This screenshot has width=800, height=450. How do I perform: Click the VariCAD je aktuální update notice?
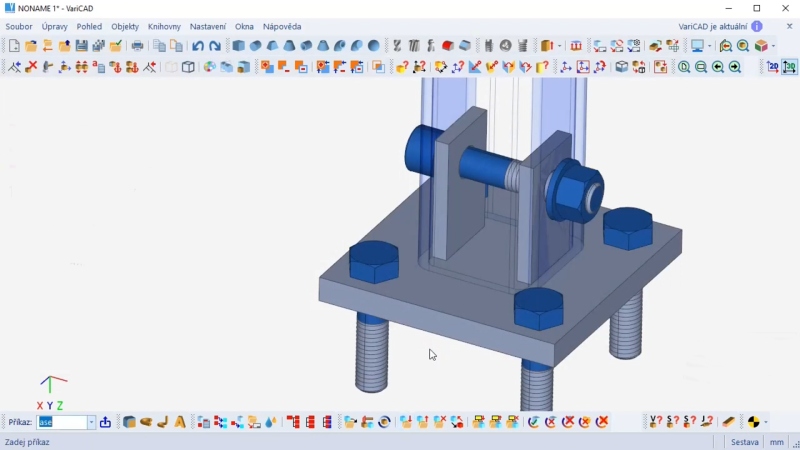(x=713, y=27)
